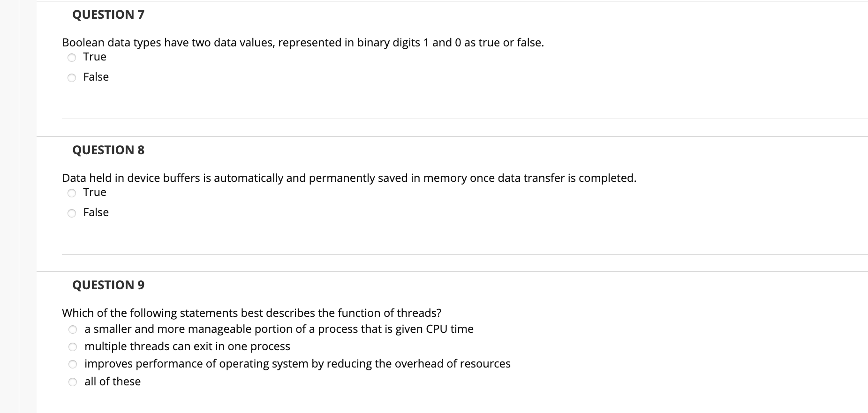Viewport: 868px width, 413px height.
Task: Select 'multiple threads can exit in one process'
Action: tap(73, 346)
